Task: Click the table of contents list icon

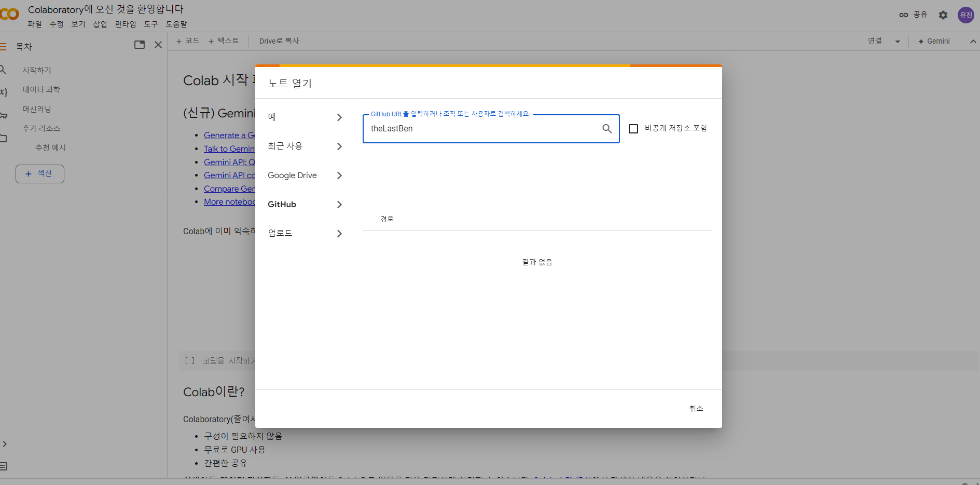Action: (3, 47)
